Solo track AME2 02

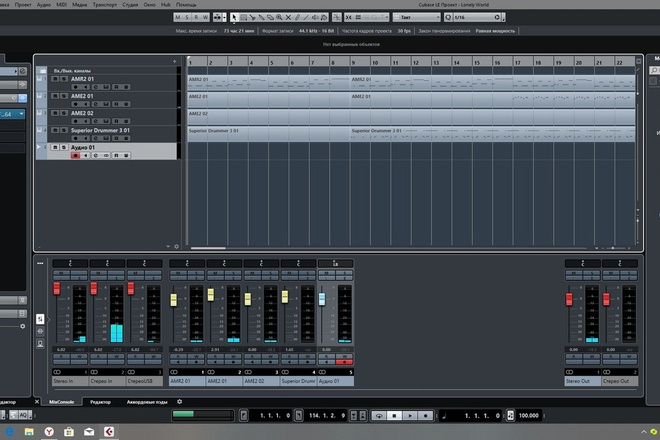(64, 113)
